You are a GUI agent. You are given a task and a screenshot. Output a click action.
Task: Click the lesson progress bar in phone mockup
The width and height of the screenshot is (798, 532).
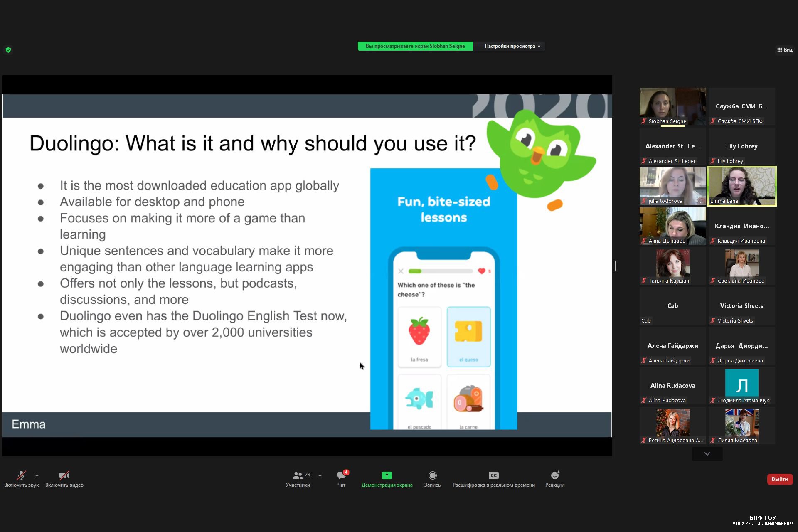441,271
